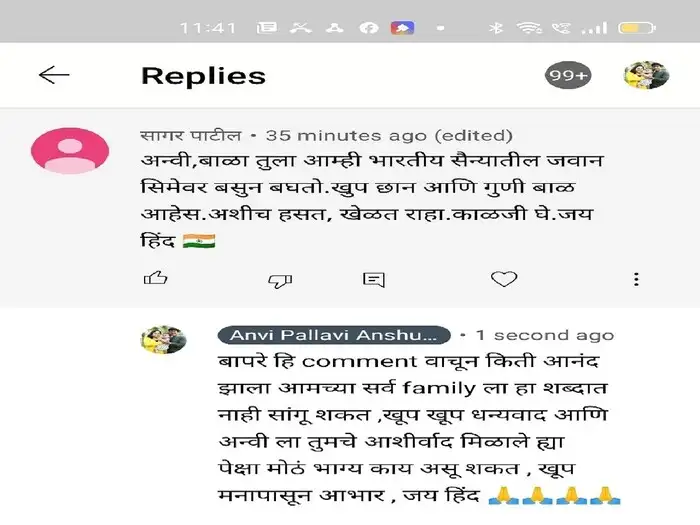Tap the battery indicator in status bar

pyautogui.click(x=637, y=28)
